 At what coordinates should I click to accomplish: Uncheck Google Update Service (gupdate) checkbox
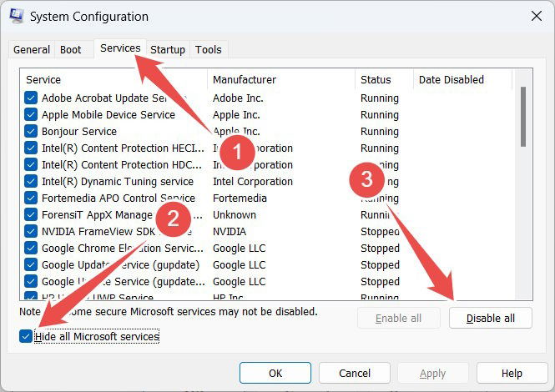click(x=31, y=264)
